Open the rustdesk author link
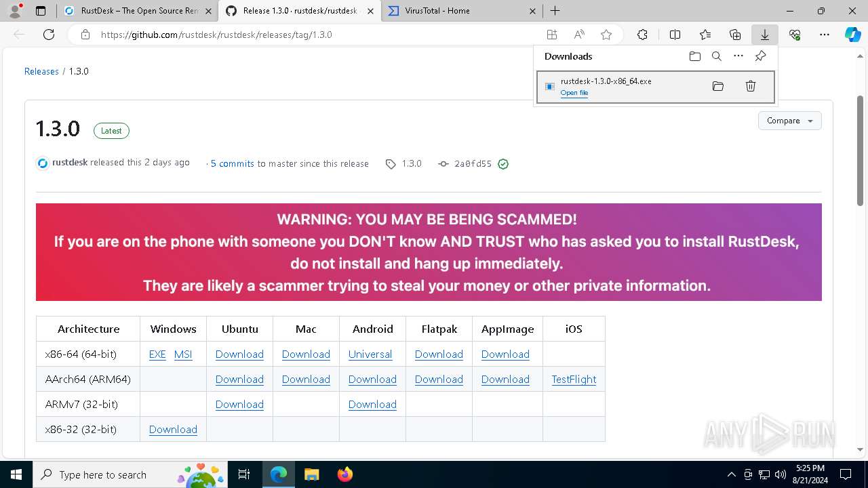Image resolution: width=868 pixels, height=488 pixels. [x=70, y=163]
